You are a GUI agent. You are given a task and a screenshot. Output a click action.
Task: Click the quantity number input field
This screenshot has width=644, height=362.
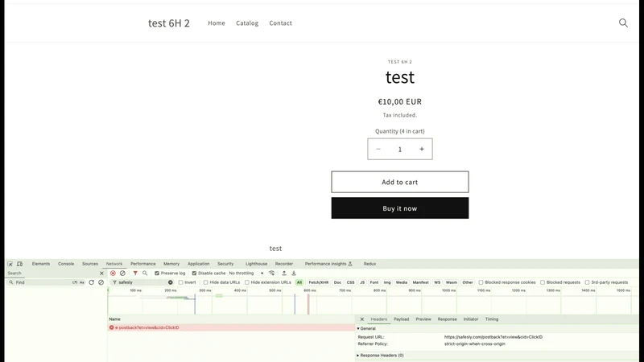[399, 150]
